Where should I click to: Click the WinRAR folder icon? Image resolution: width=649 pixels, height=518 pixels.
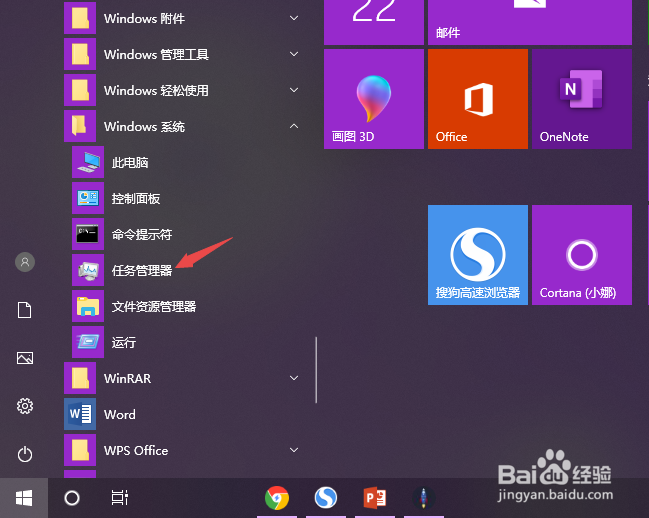coord(80,378)
